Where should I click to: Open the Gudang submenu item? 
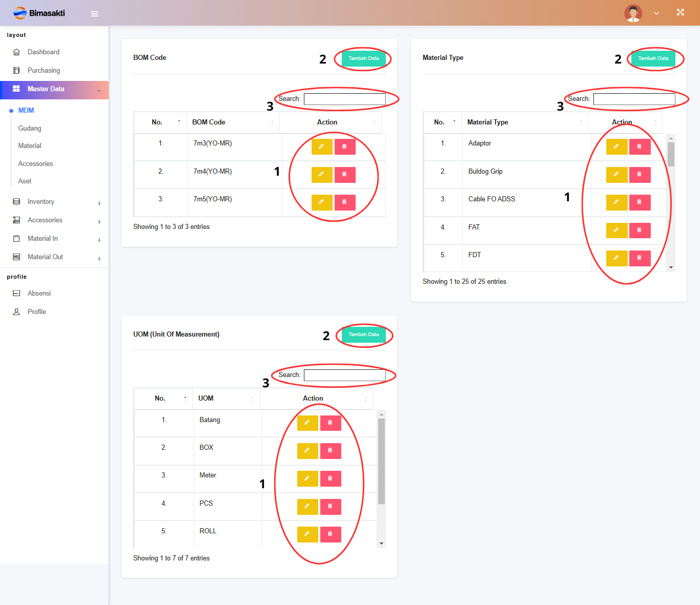coord(30,129)
